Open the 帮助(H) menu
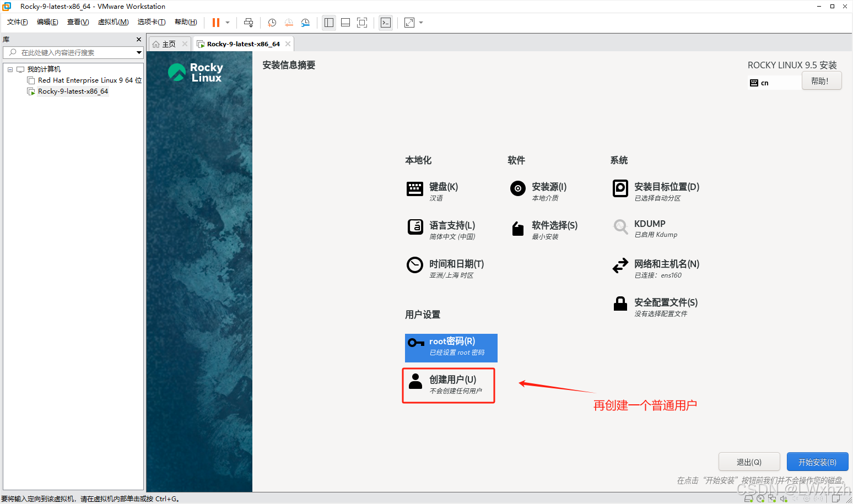 point(186,22)
